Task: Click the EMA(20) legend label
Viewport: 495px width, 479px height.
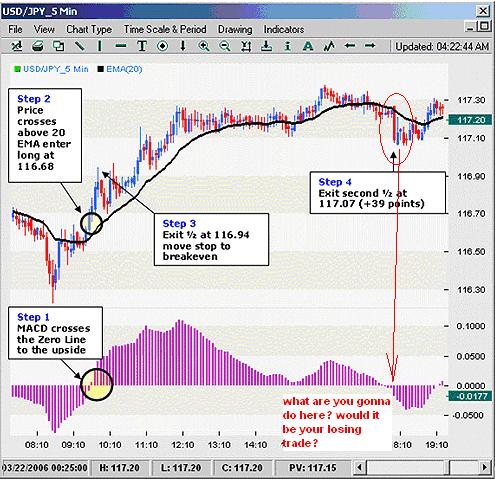Action: (x=124, y=69)
